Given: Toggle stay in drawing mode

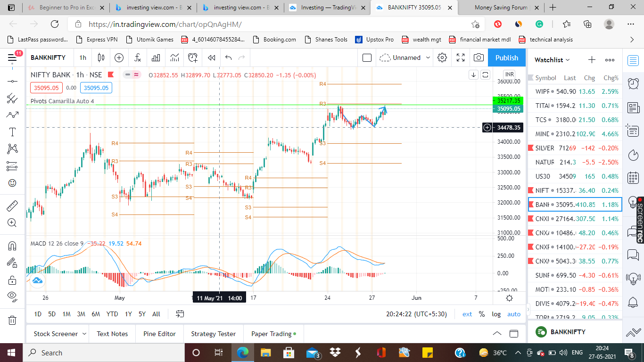Looking at the screenshot, I should click(x=12, y=263).
